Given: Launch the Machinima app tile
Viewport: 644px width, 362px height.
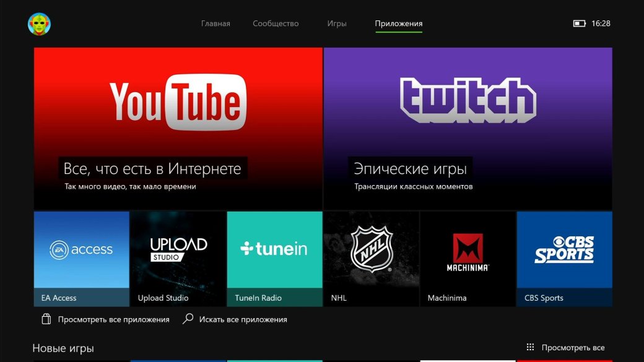Looking at the screenshot, I should 468,259.
